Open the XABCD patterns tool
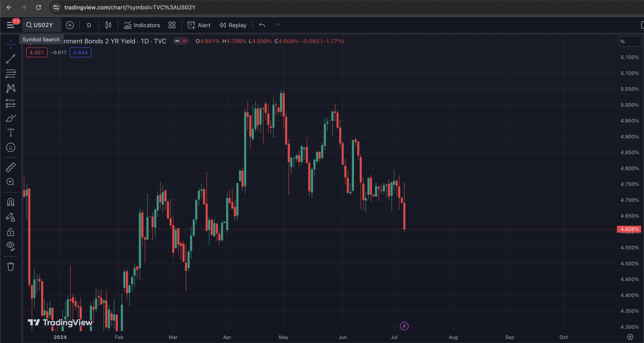The height and width of the screenshot is (343, 644). [10, 88]
